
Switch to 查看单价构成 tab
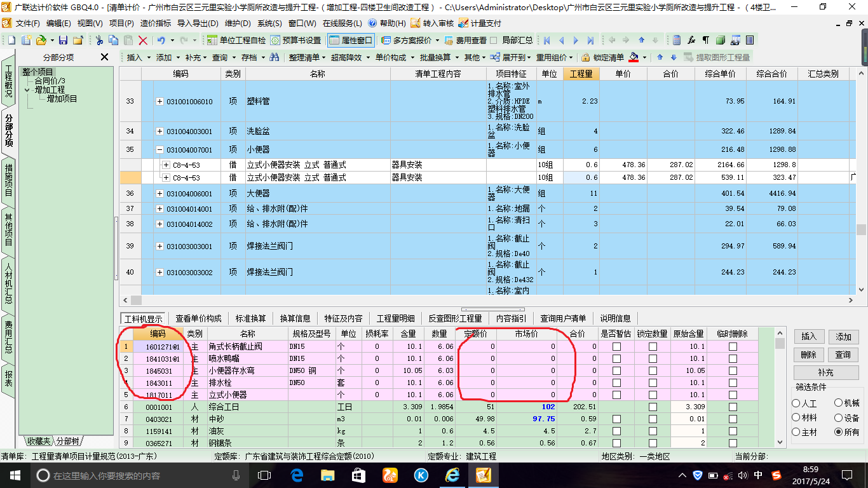coord(198,318)
